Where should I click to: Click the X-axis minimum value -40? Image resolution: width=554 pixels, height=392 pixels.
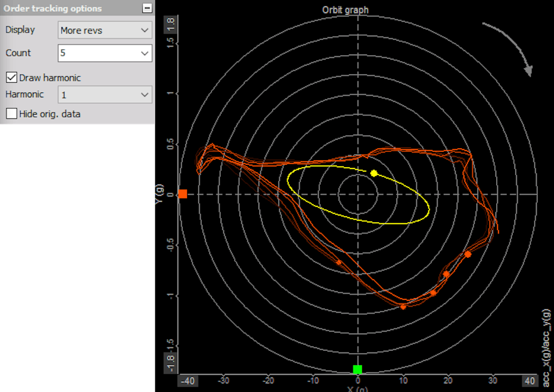click(188, 381)
